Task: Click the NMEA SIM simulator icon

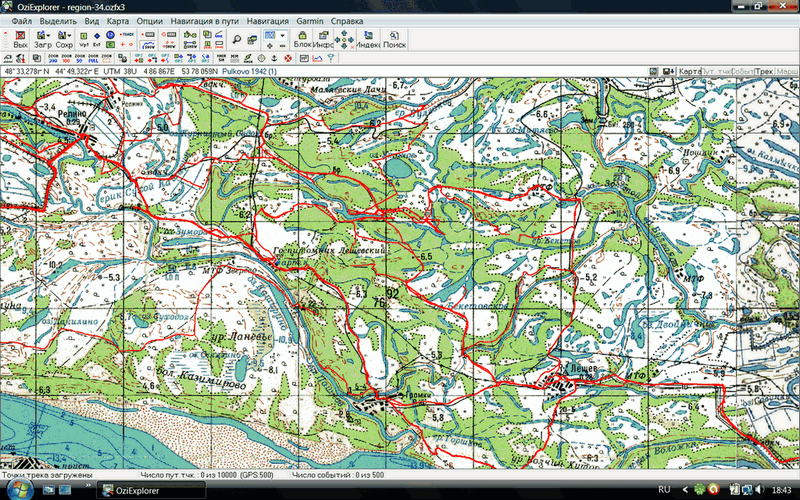Action: pyautogui.click(x=221, y=58)
